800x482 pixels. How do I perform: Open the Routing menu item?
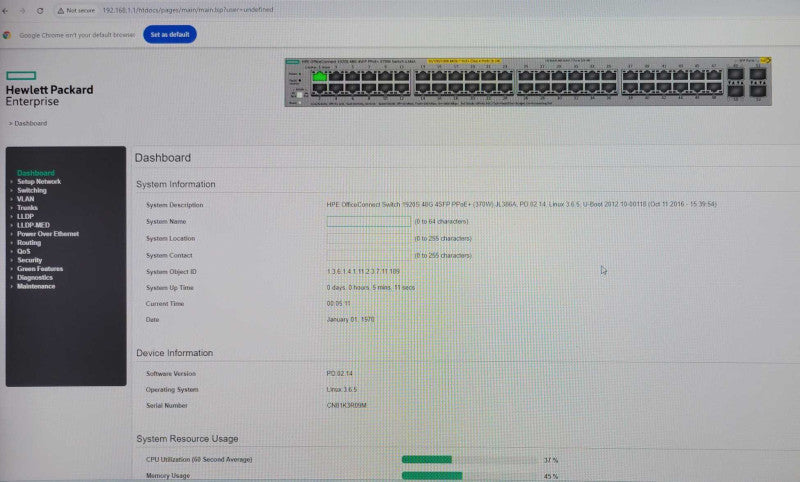(29, 243)
